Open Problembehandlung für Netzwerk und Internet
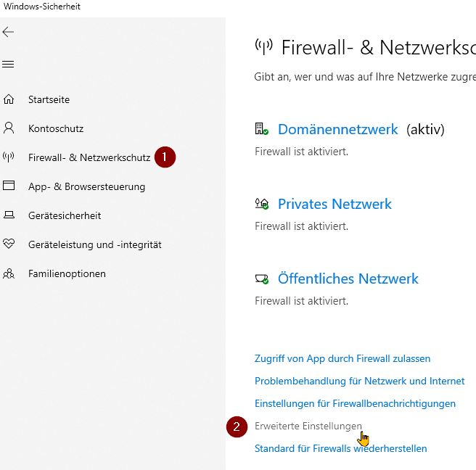The image size is (476, 470). click(359, 381)
